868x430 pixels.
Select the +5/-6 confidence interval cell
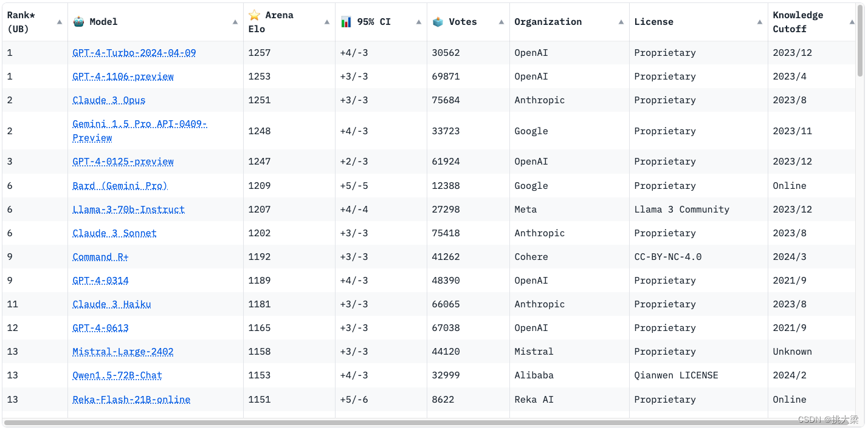(x=381, y=400)
